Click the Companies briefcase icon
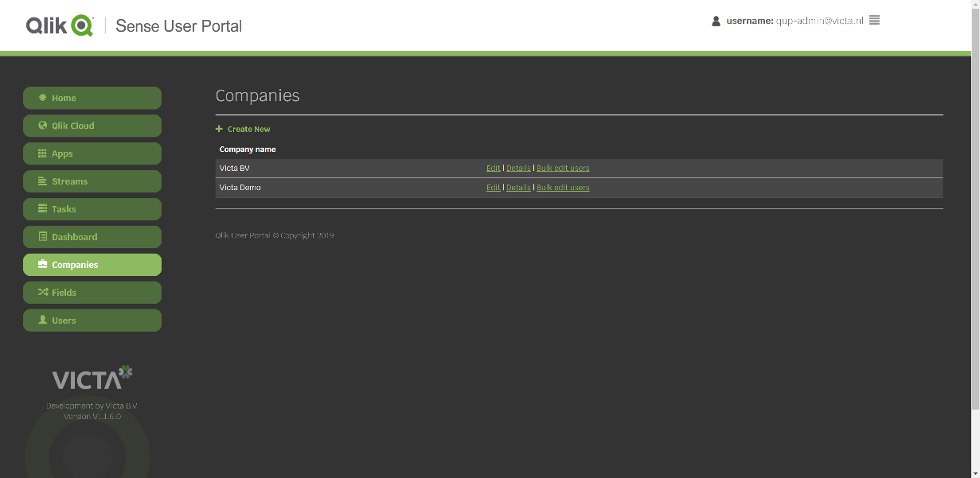Viewport: 980px width, 478px height. click(43, 265)
